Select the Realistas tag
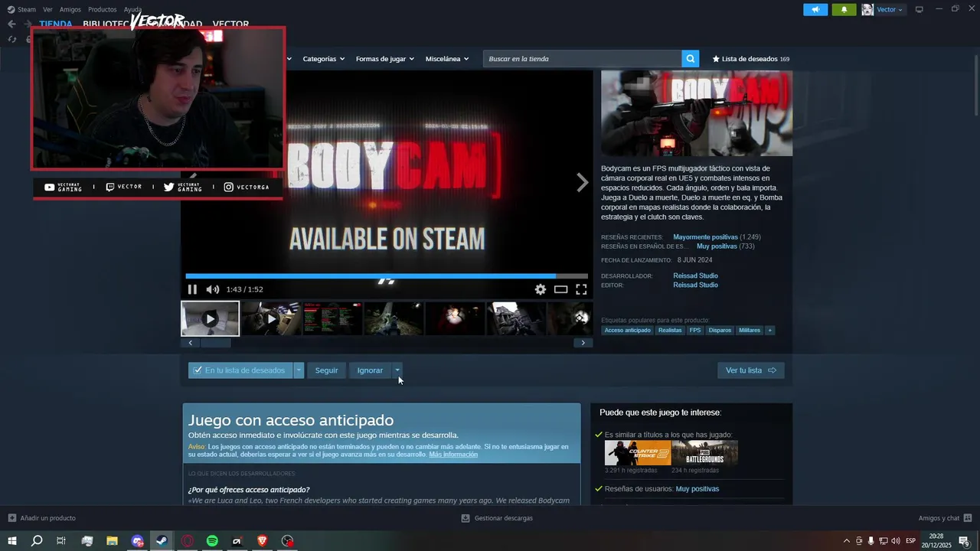 tap(670, 331)
